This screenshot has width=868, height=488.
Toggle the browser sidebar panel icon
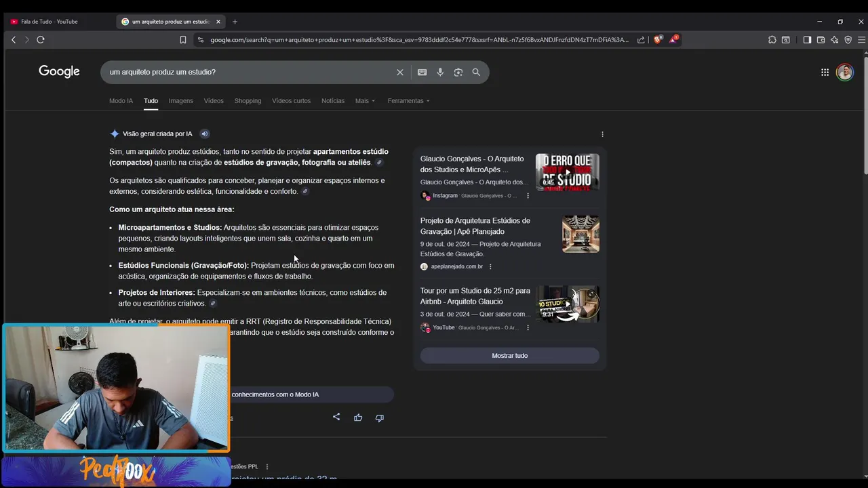coord(807,40)
